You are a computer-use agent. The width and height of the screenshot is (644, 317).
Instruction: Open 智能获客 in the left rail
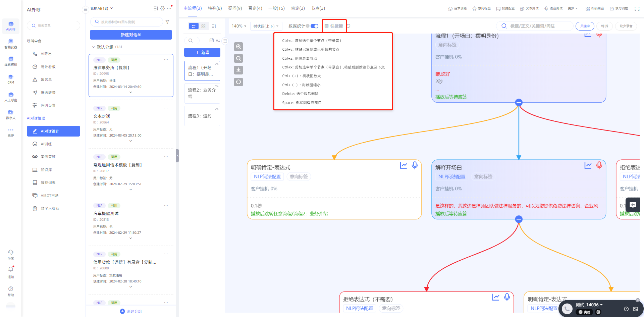click(11, 44)
